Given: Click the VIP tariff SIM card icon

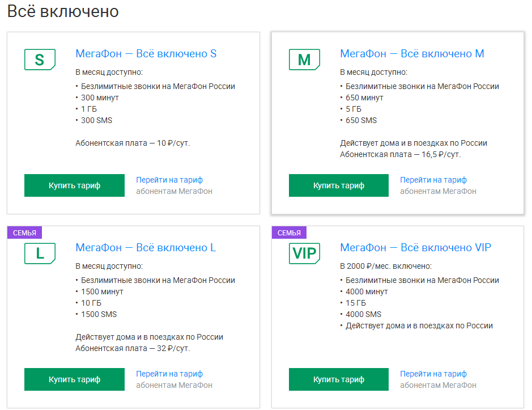Looking at the screenshot, I should pos(304,253).
